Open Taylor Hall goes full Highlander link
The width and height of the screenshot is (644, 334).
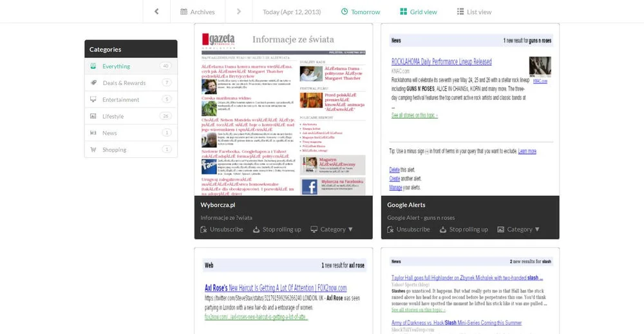pyautogui.click(x=468, y=278)
